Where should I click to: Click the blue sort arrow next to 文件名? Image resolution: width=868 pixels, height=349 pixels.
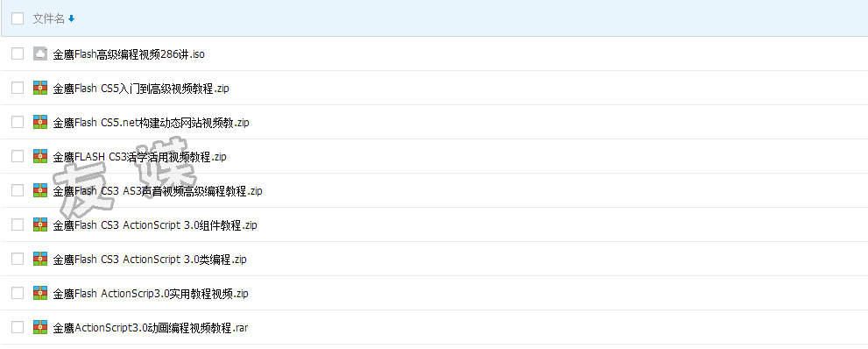(71, 18)
